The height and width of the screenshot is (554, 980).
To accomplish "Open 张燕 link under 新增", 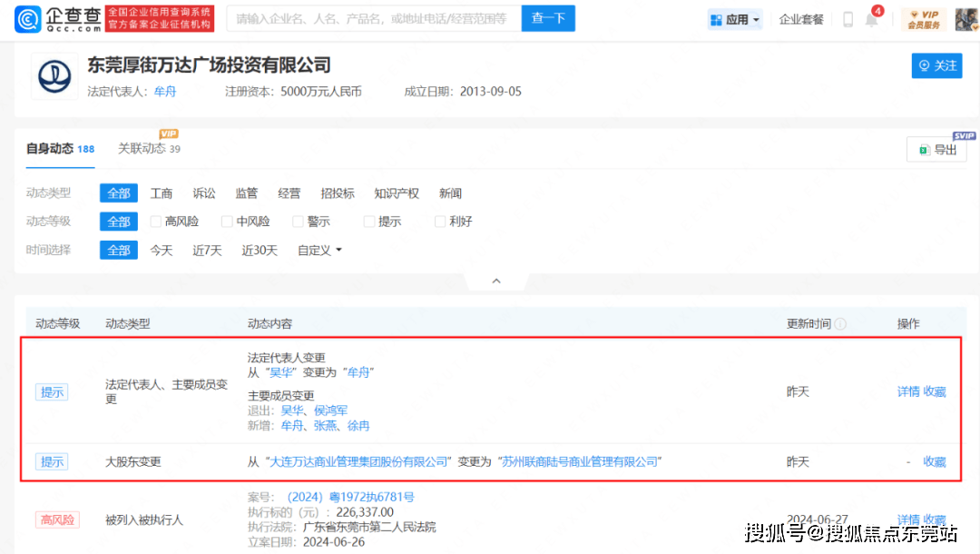I will pos(325,426).
